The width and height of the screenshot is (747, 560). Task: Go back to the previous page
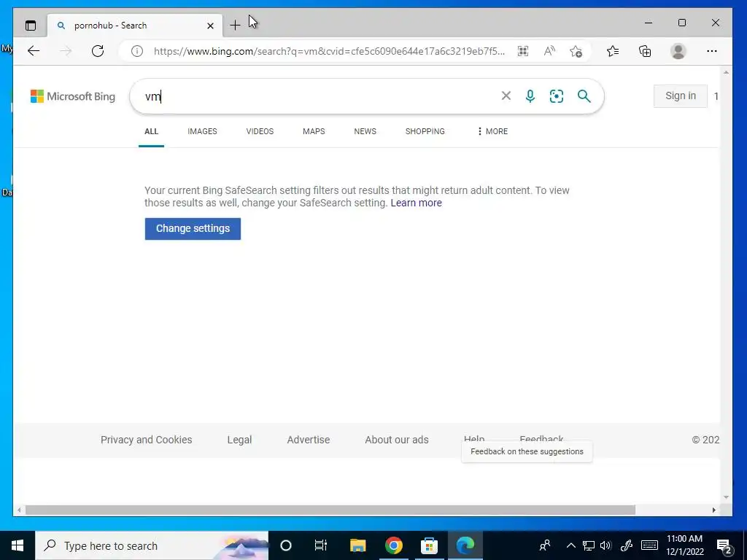coord(34,51)
